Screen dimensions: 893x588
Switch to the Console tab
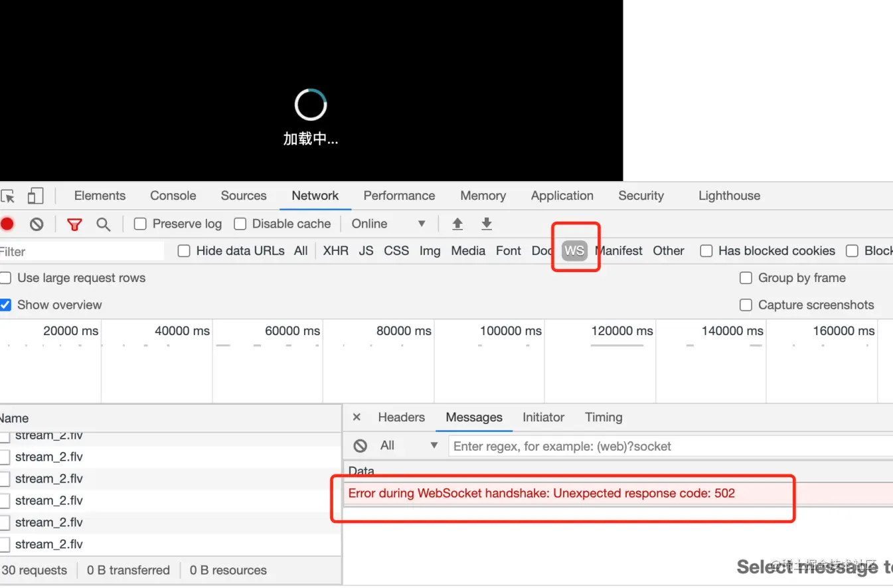(x=173, y=196)
